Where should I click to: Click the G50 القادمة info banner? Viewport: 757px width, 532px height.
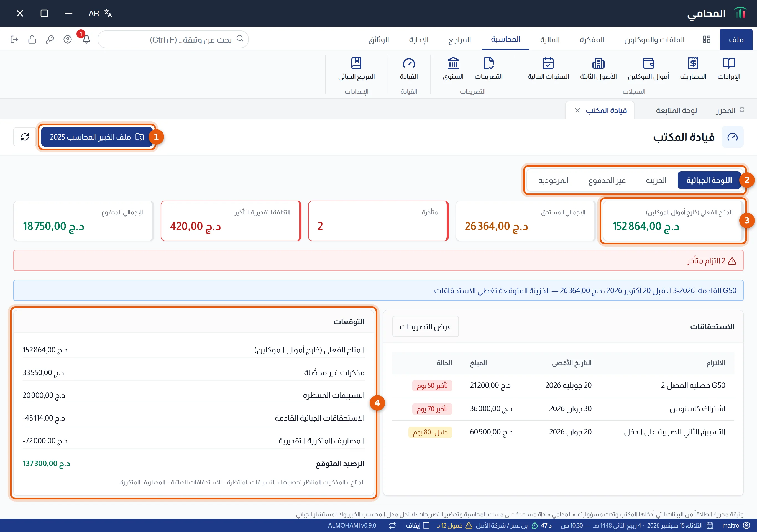[x=378, y=290]
